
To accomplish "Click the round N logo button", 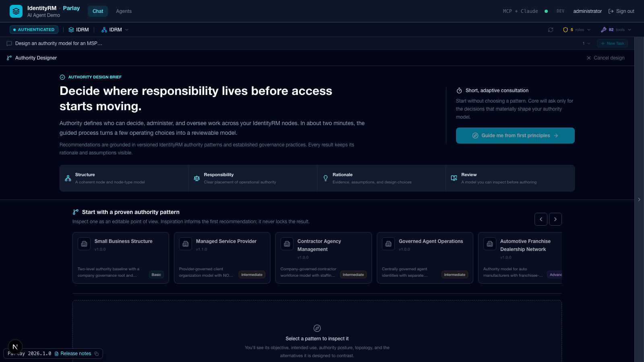I will pos(15,347).
